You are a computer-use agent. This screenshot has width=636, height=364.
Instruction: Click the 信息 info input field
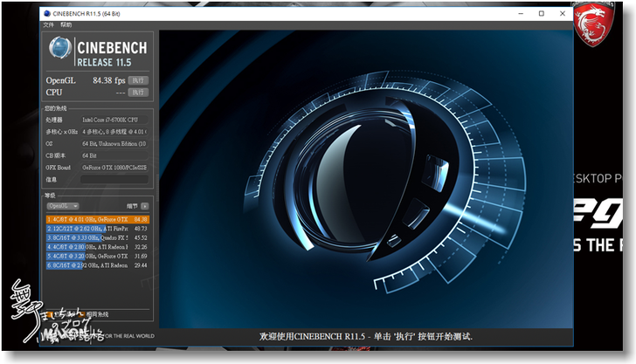point(115,179)
